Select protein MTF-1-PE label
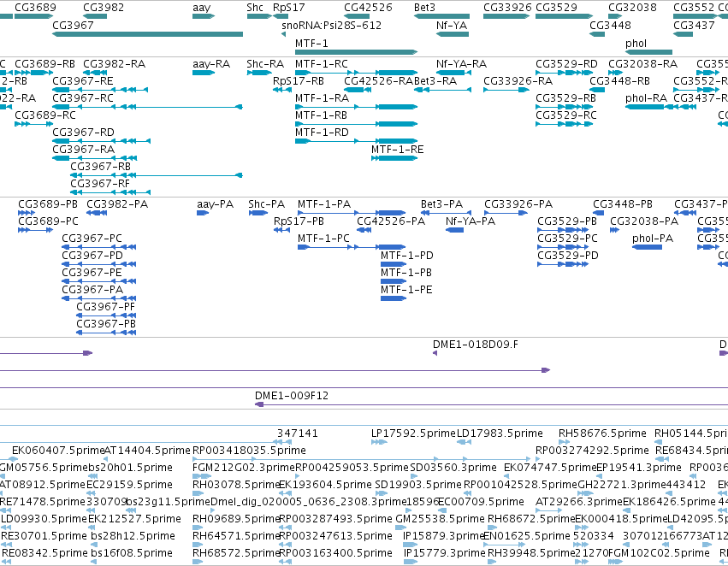Viewport: 728px width, 566px height. point(406,290)
